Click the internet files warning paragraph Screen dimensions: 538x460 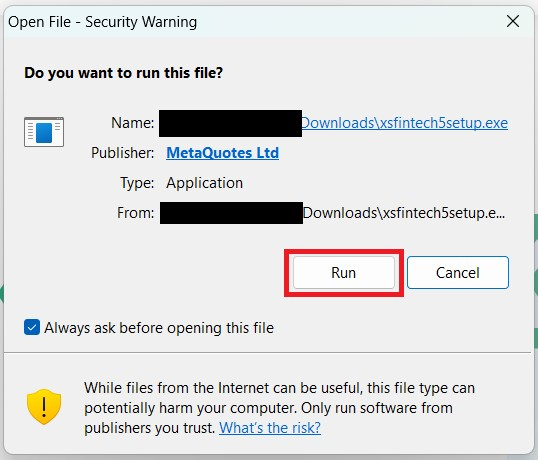pos(279,408)
